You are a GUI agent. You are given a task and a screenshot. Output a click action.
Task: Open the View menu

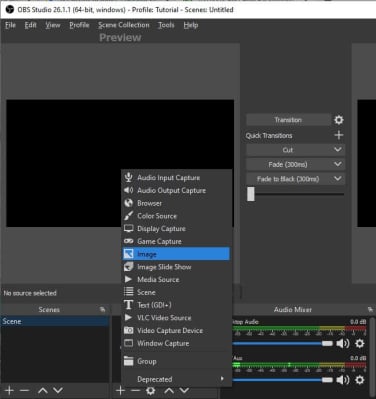53,25
